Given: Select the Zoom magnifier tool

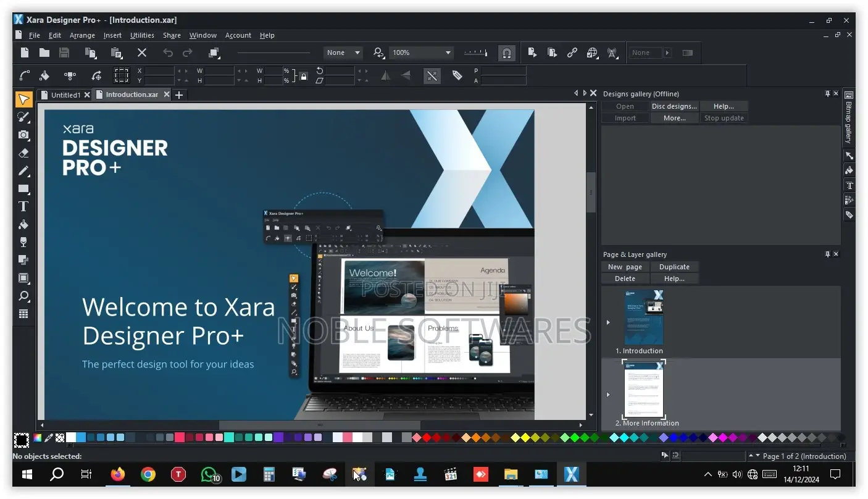Looking at the screenshot, I should 23,296.
